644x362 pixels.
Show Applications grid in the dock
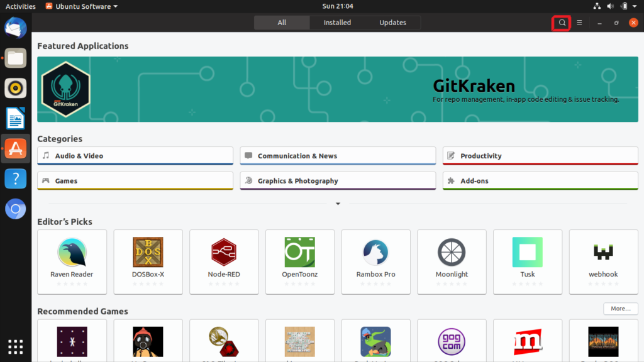click(16, 347)
